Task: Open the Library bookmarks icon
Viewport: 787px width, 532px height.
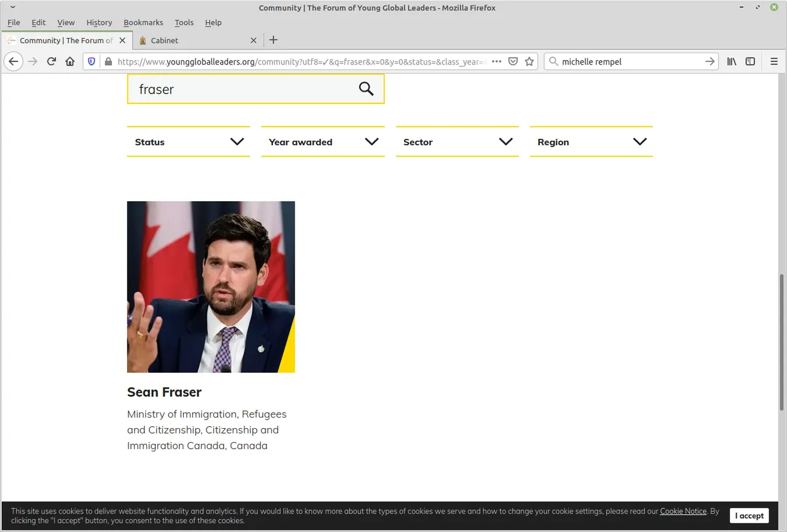Action: pos(732,62)
